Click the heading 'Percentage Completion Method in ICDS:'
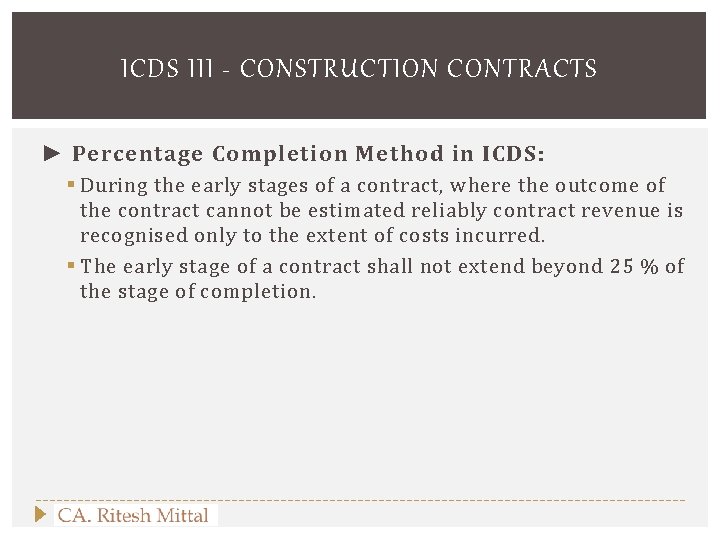 [308, 153]
